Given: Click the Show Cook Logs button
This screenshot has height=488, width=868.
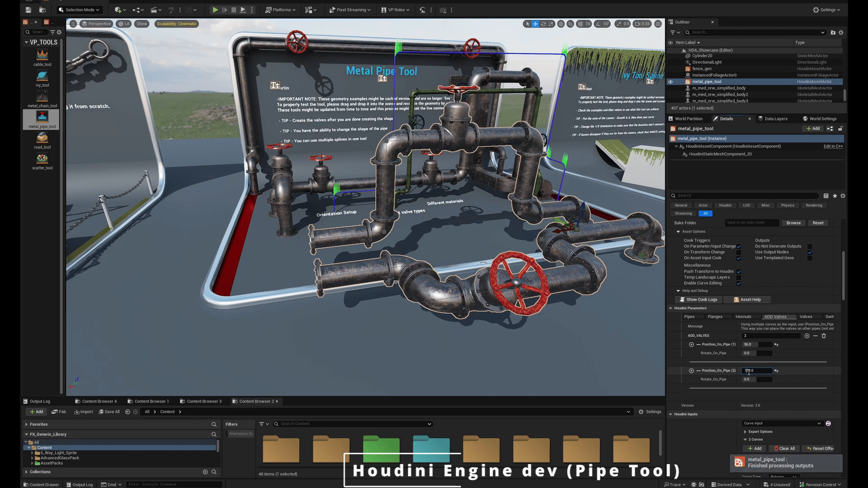Looking at the screenshot, I should 698,300.
